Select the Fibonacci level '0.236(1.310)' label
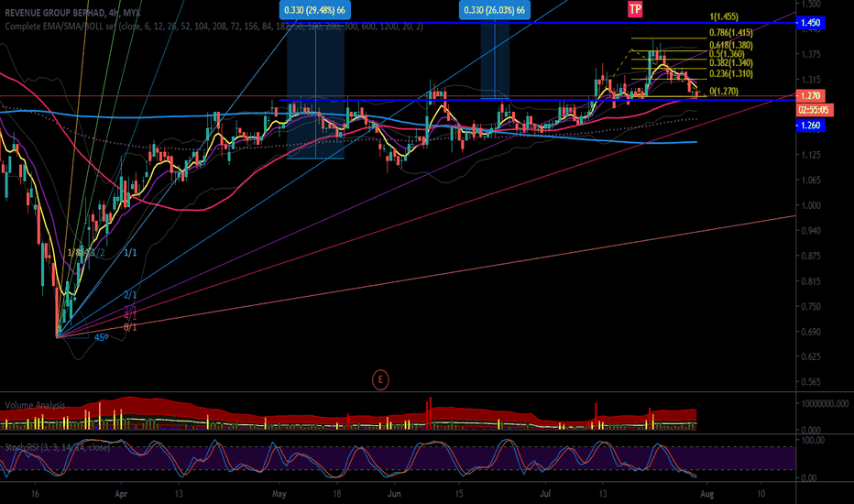Screen dimensions: 854x504 point(731,73)
